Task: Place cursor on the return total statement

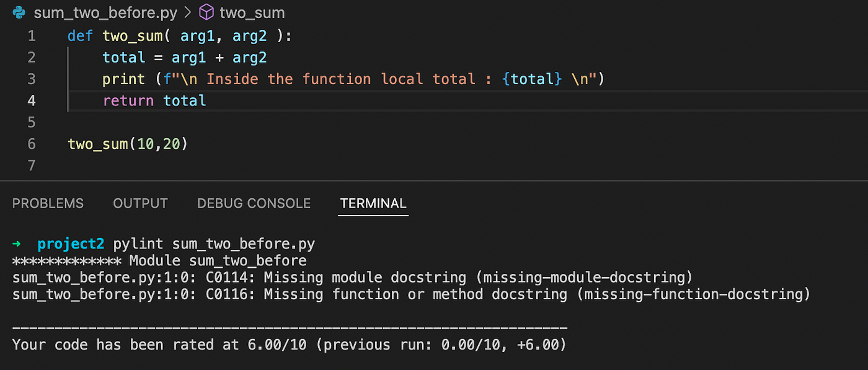Action: coord(154,100)
